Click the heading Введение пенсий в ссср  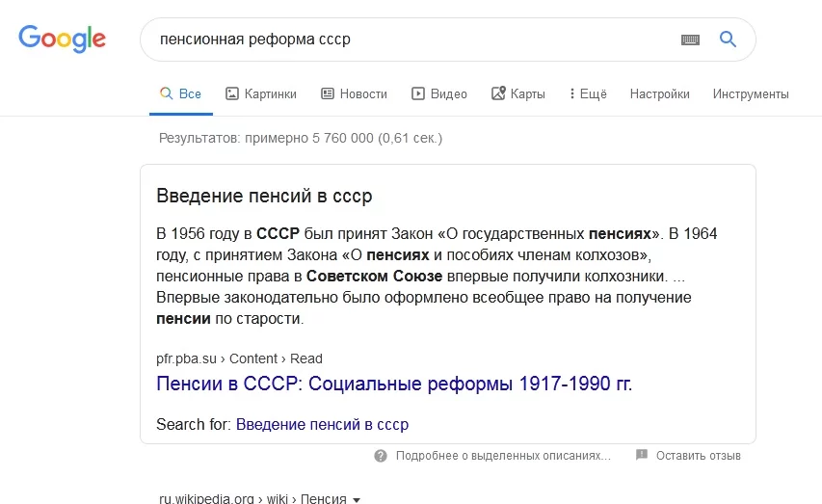click(264, 196)
